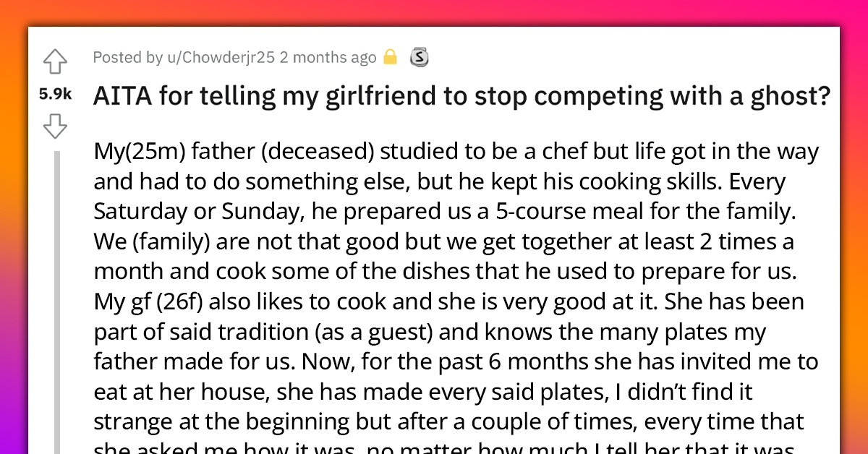
Task: Click inside the post body paragraph
Action: click(x=456, y=289)
